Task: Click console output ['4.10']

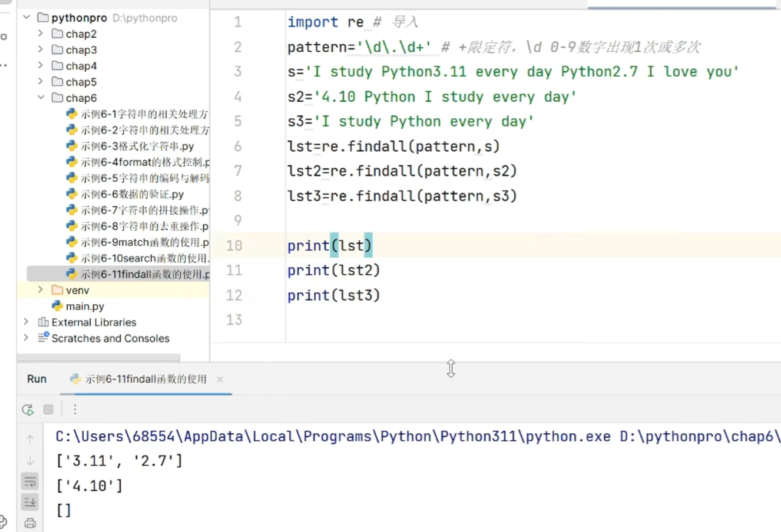Action: [x=90, y=486]
